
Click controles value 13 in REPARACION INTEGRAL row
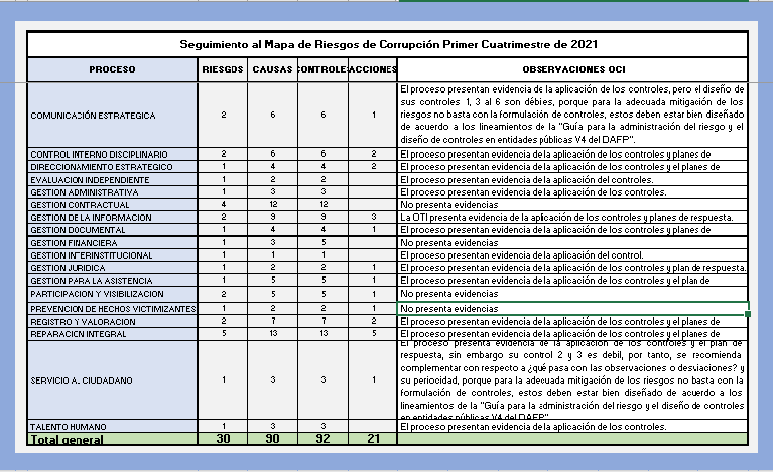coord(323,333)
